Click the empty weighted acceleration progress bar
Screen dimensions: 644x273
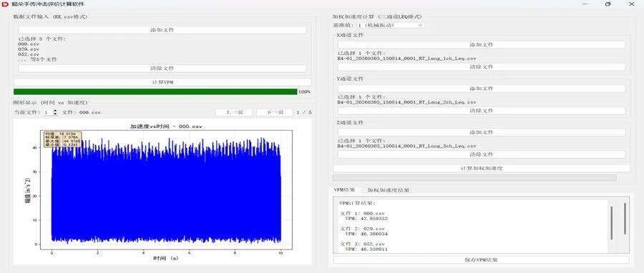coord(474,178)
